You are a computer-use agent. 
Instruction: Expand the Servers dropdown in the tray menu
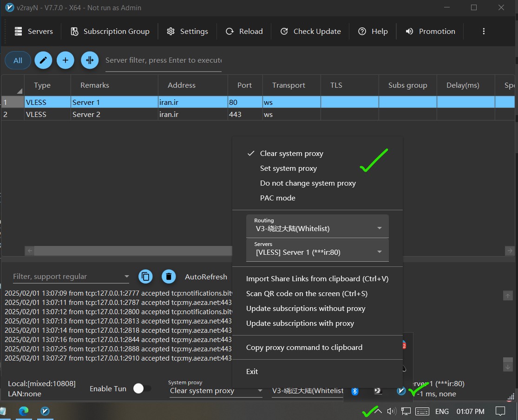pyautogui.click(x=317, y=250)
